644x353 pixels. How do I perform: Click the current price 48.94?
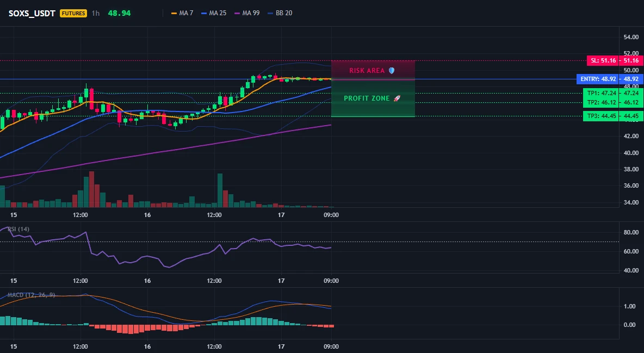(119, 13)
